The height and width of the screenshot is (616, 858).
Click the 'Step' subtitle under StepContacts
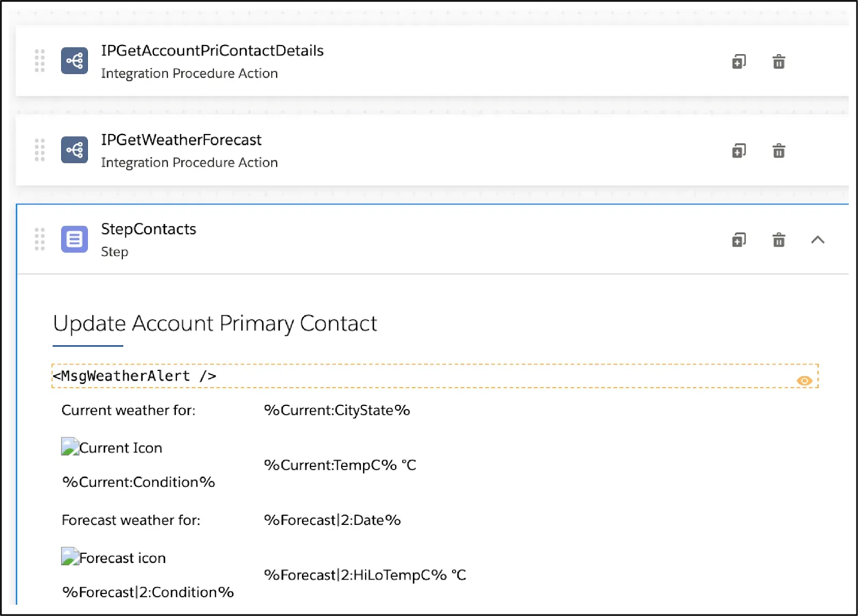click(x=115, y=252)
